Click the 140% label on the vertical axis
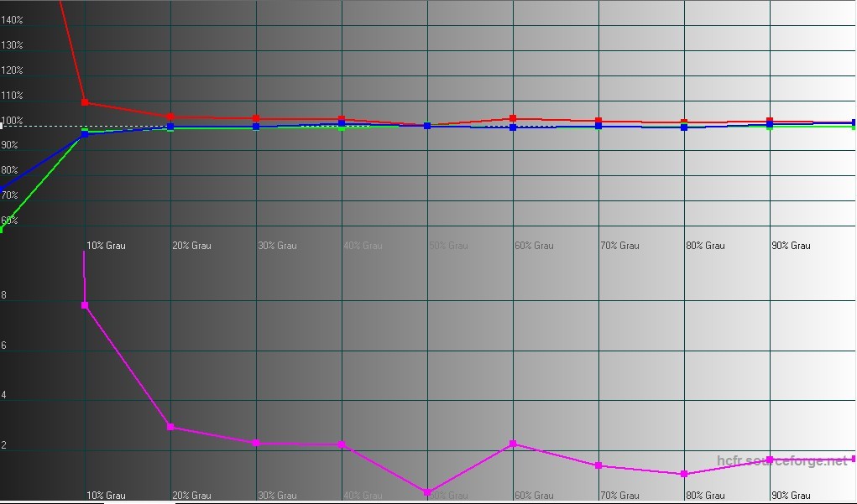Image resolution: width=857 pixels, height=504 pixels. (x=12, y=20)
